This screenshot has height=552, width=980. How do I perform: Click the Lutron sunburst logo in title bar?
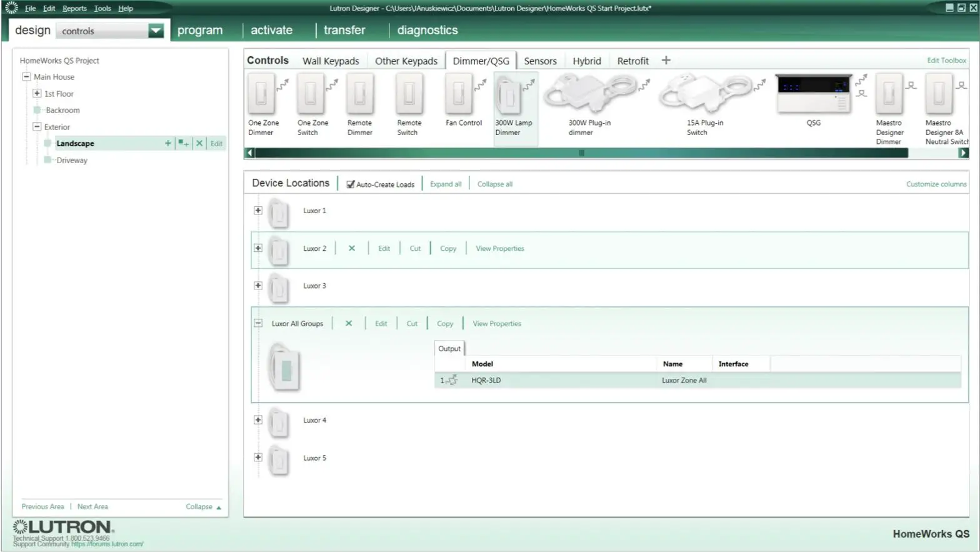tap(11, 8)
